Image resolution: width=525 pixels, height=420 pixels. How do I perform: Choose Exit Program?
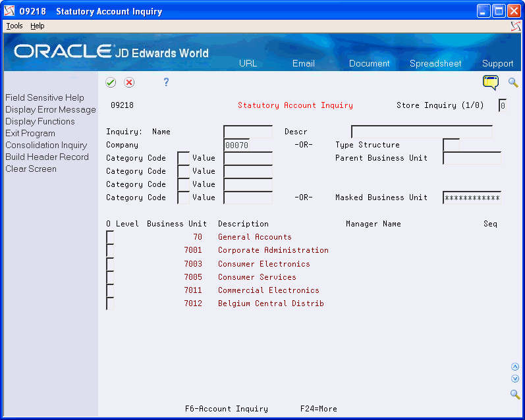[30, 133]
